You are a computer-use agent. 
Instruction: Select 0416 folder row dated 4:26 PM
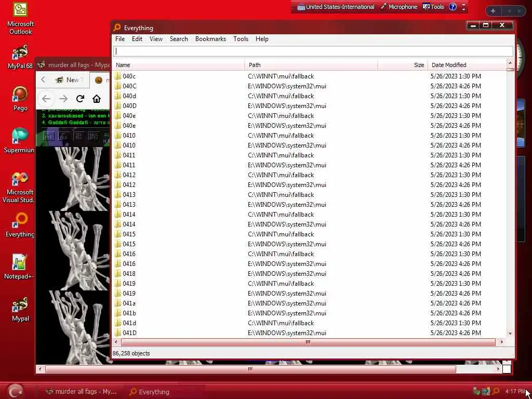click(x=310, y=263)
